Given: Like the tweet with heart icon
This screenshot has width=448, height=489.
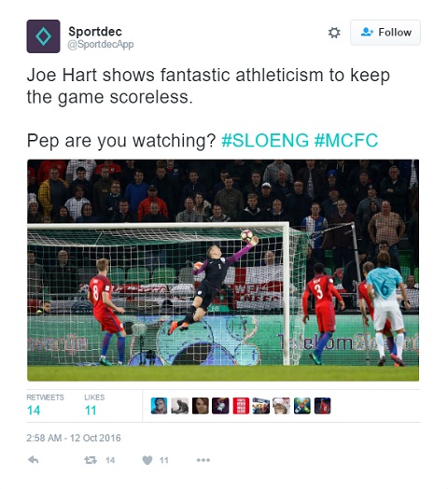Looking at the screenshot, I should (147, 460).
